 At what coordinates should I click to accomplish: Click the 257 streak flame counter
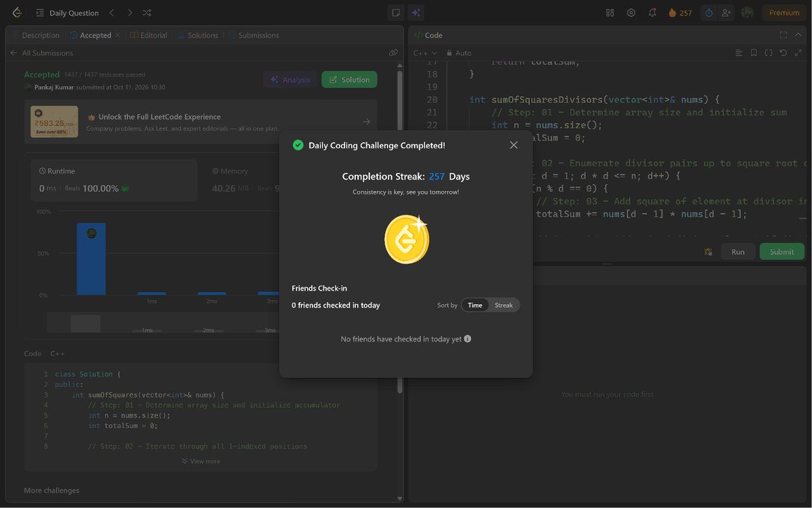click(x=680, y=13)
